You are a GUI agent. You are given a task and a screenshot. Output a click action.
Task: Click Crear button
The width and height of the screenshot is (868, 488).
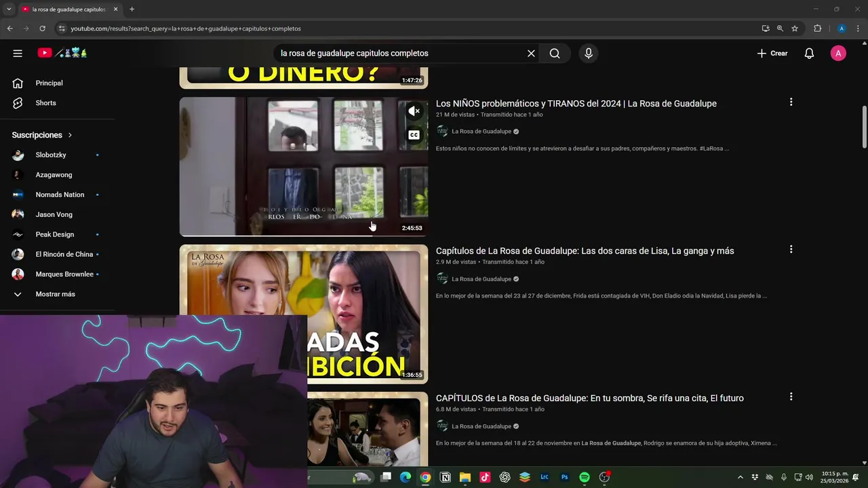pos(772,53)
